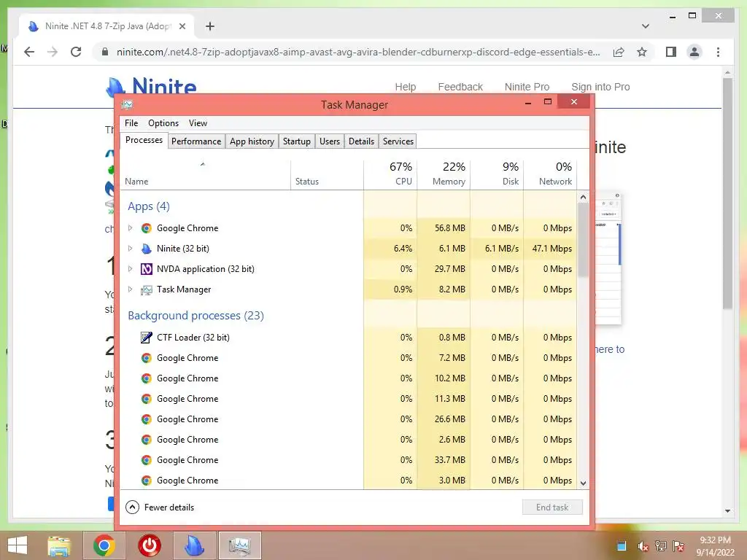Viewport: 747px width, 560px height.
Task: Close the Ninite Chrome tab
Action: [182, 26]
